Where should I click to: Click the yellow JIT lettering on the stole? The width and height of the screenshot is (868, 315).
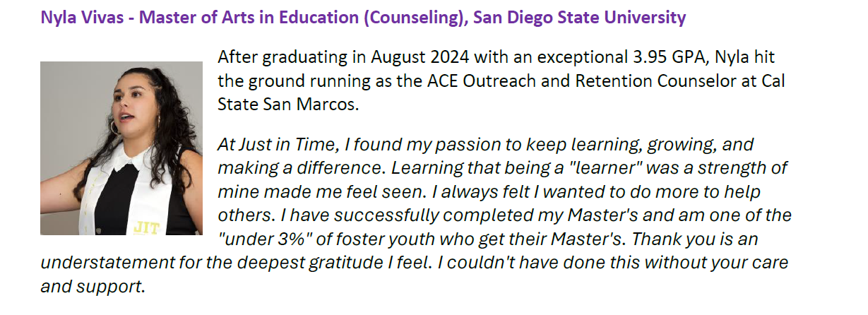point(145,227)
